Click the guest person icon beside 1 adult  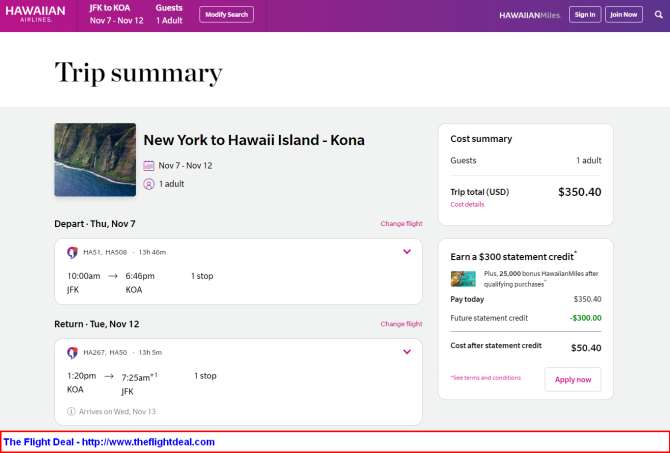[x=149, y=184]
